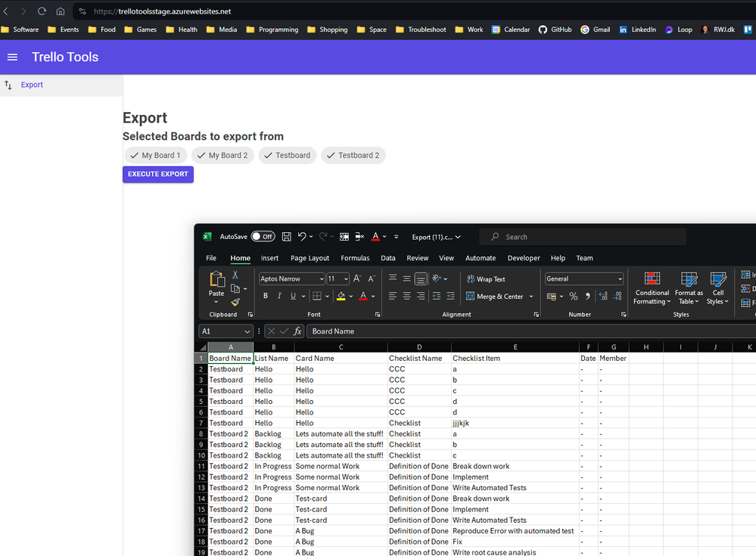756x556 pixels.
Task: Click the Cut scissors icon
Action: (235, 275)
